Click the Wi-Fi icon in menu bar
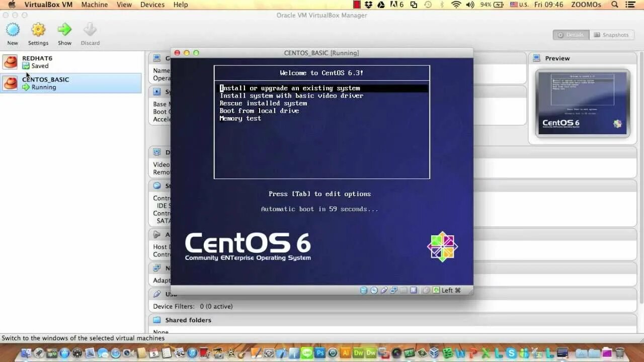Image resolution: width=644 pixels, height=362 pixels. point(456,5)
